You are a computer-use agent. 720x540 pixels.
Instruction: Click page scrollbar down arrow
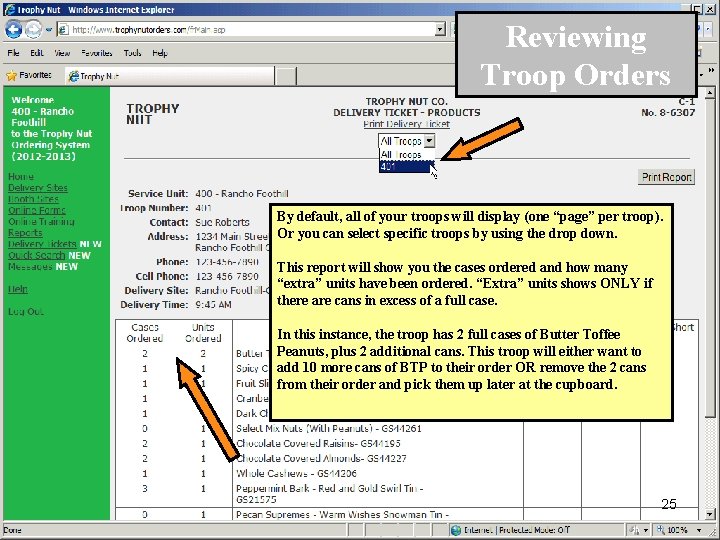710,514
